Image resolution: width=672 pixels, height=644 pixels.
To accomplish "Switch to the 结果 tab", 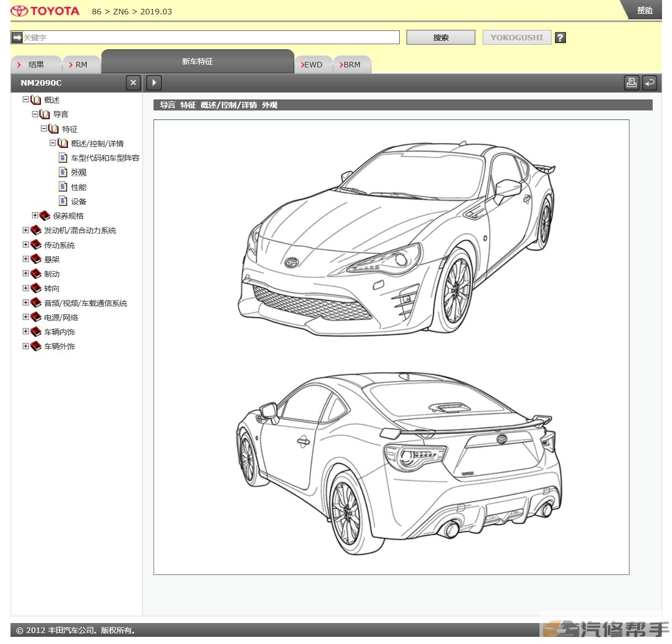I will pyautogui.click(x=36, y=65).
